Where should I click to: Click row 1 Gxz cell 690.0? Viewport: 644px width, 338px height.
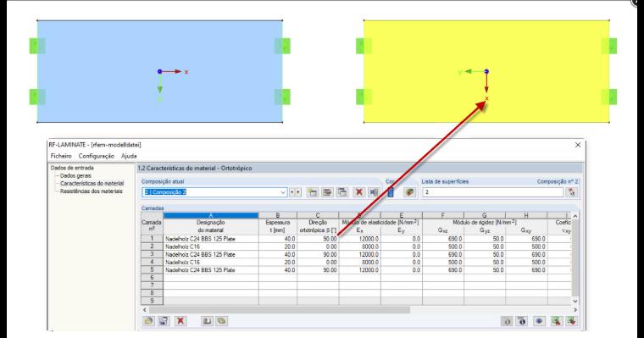442,239
